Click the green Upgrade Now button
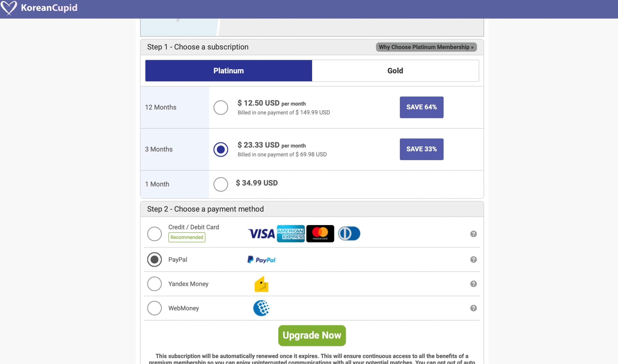 [312, 336]
